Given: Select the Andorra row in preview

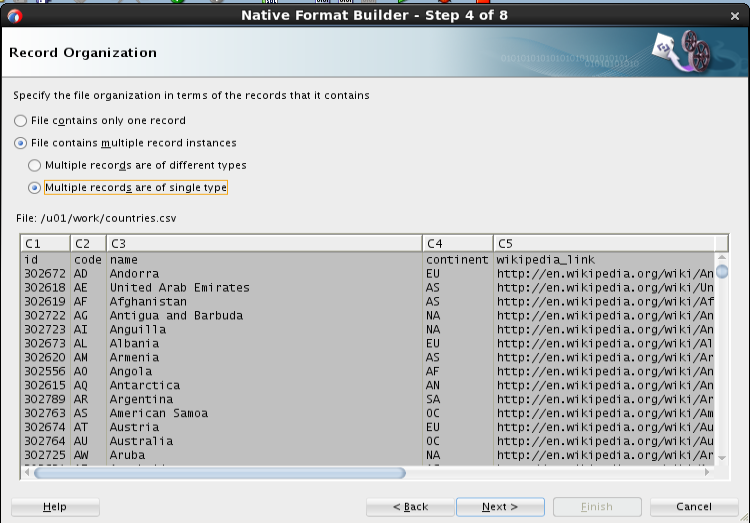Looking at the screenshot, I should tap(368, 274).
